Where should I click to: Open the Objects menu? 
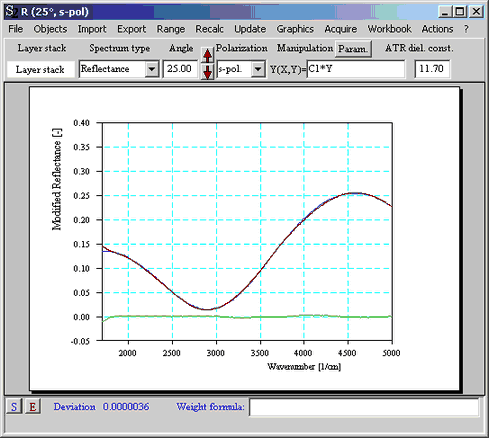pyautogui.click(x=50, y=29)
